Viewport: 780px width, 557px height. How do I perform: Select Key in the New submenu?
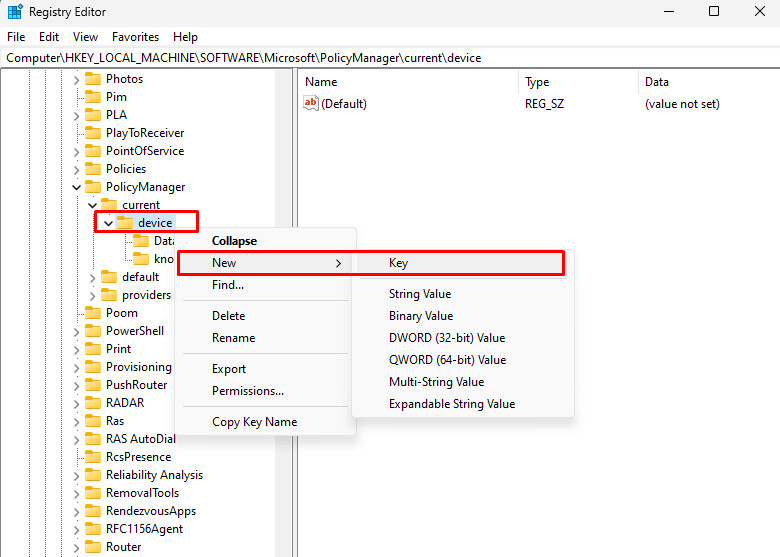tap(463, 263)
